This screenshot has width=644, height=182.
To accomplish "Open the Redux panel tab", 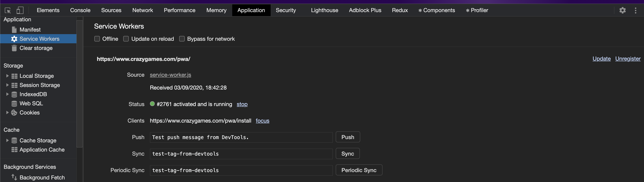I will pyautogui.click(x=400, y=10).
